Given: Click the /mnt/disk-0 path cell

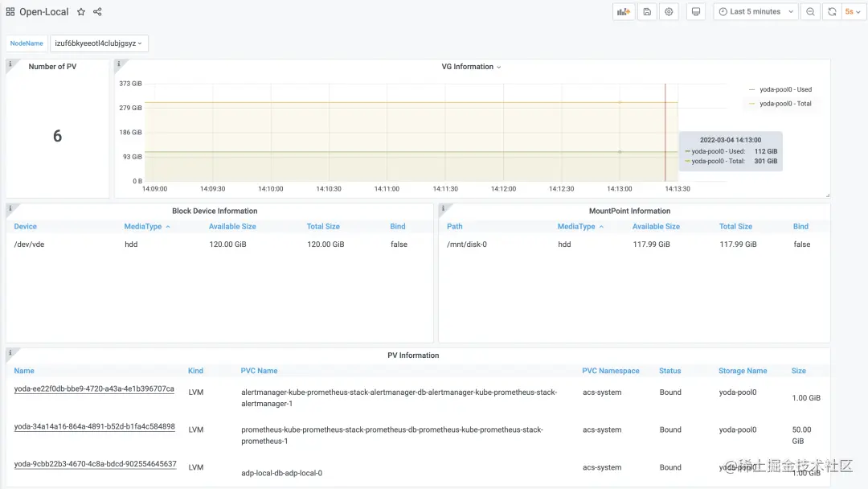Looking at the screenshot, I should tap(467, 244).
